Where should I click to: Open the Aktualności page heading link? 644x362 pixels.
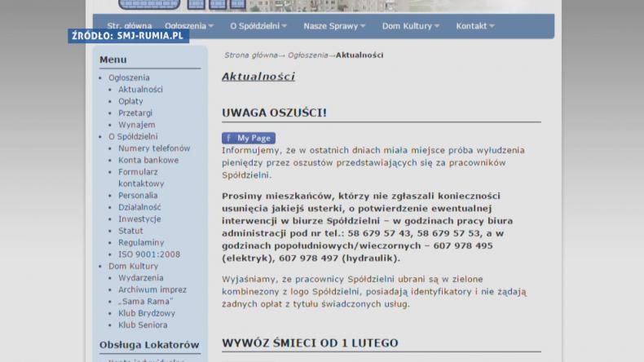click(x=258, y=77)
